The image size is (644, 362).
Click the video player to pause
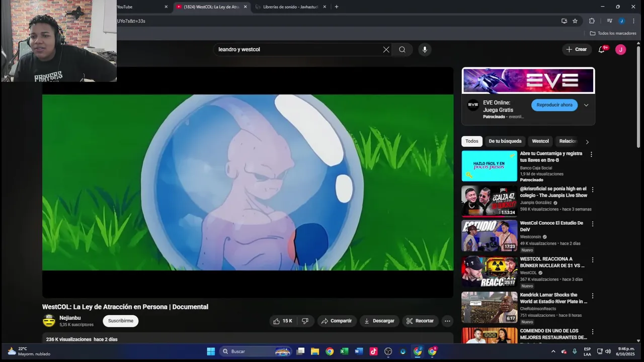click(248, 182)
